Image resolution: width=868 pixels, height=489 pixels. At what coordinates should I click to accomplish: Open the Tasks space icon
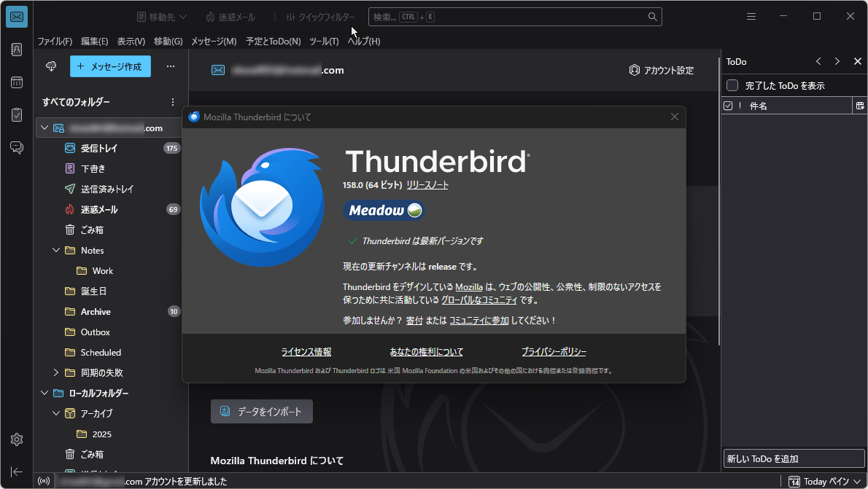coord(17,114)
